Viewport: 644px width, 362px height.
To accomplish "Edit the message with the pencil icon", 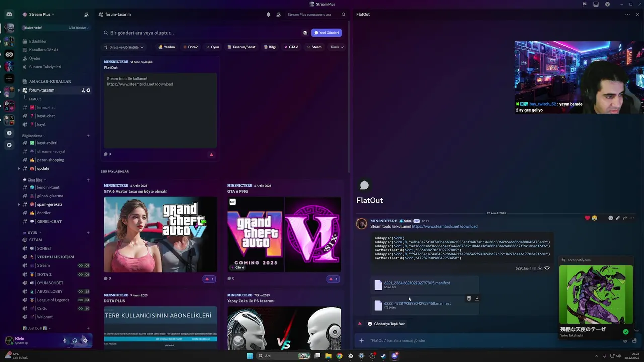I will [x=617, y=218].
